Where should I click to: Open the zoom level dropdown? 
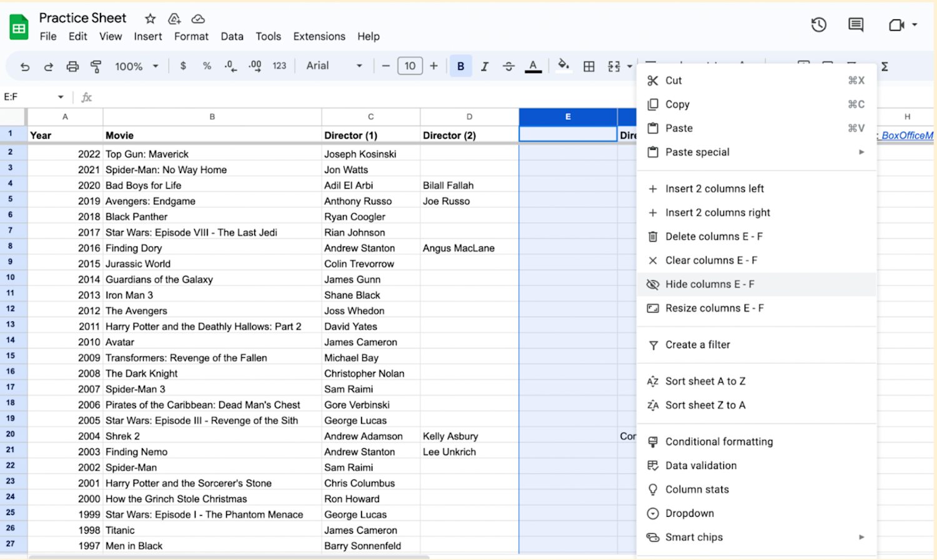pos(137,66)
